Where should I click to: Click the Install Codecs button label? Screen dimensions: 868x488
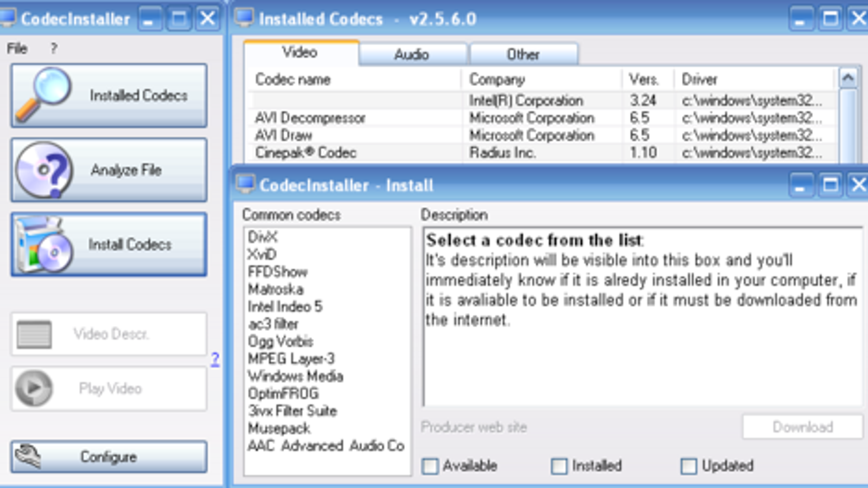point(130,245)
